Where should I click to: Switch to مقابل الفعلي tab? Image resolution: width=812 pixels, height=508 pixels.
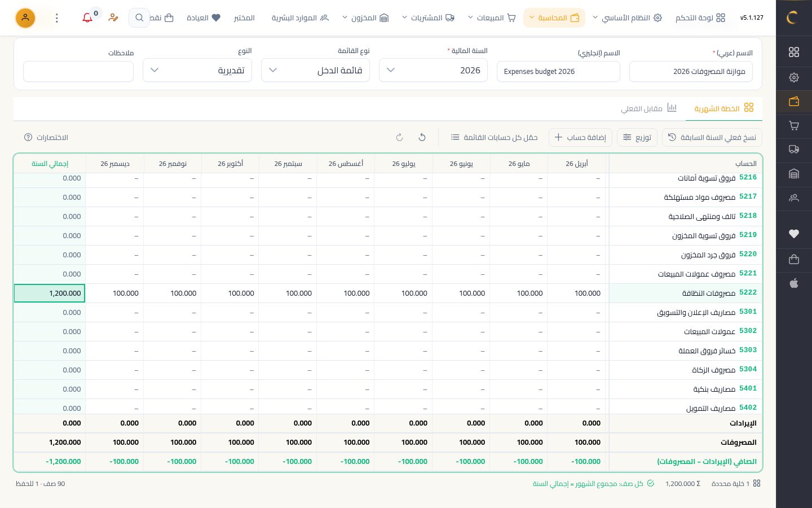click(648, 108)
